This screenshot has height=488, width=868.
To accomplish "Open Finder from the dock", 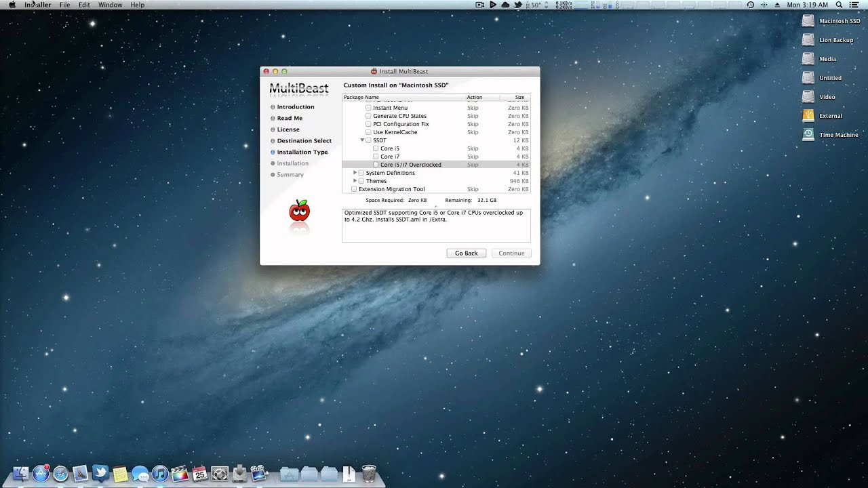I will (x=21, y=473).
